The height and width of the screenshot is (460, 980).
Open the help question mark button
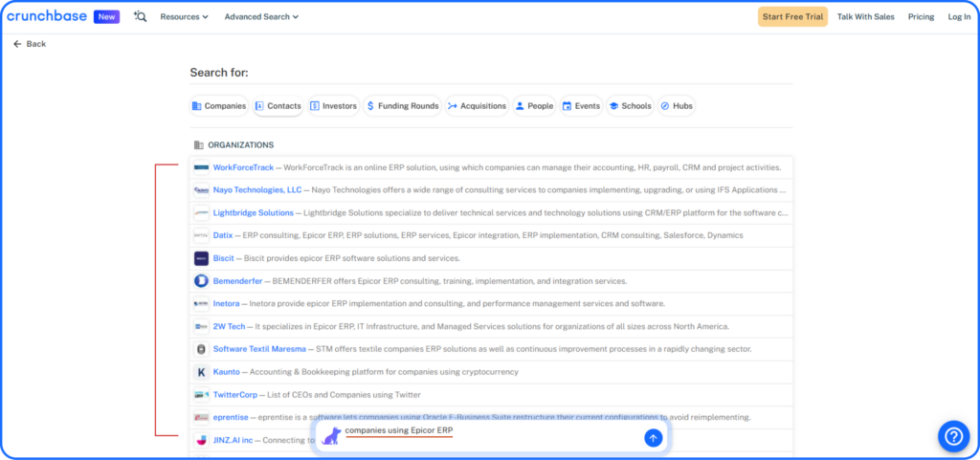[954, 436]
